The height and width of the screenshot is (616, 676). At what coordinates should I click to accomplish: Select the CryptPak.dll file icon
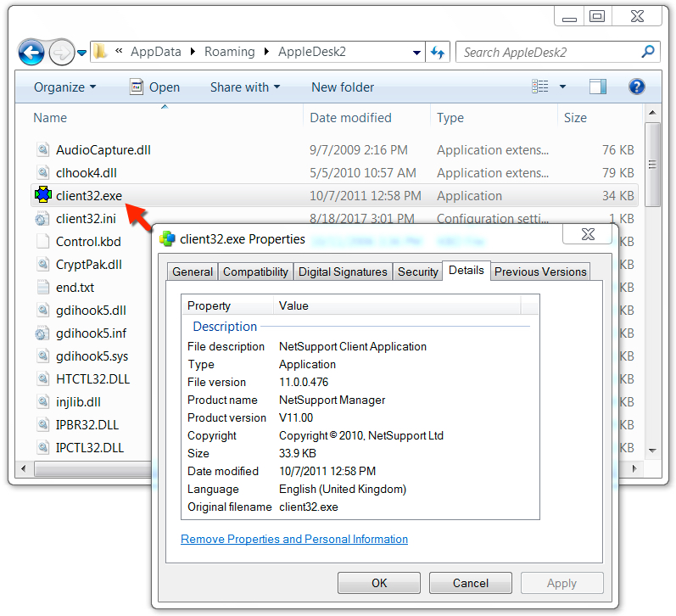click(x=42, y=264)
